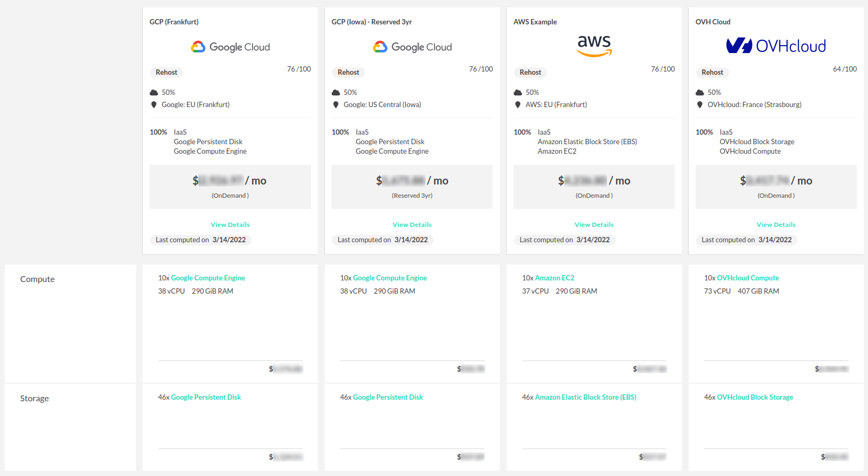Click OVHcloud: France (Strasbourg) region text
This screenshot has width=868, height=476.
(754, 104)
